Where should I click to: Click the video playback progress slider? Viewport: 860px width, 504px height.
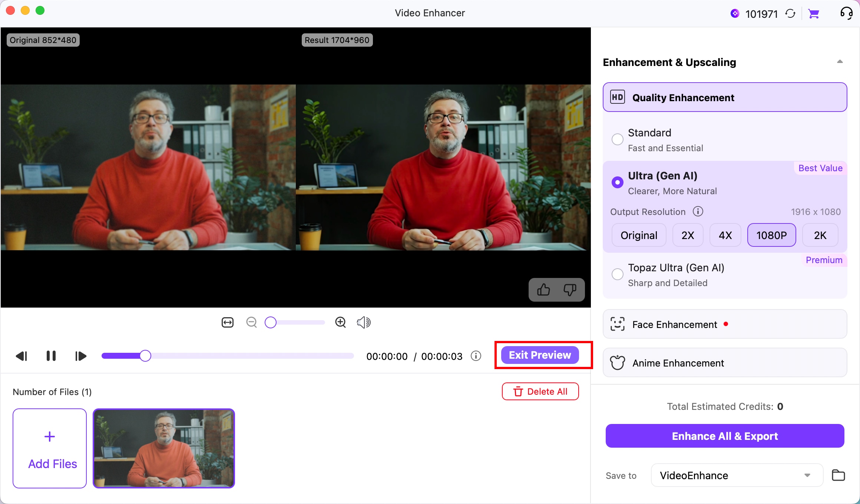[x=228, y=356]
